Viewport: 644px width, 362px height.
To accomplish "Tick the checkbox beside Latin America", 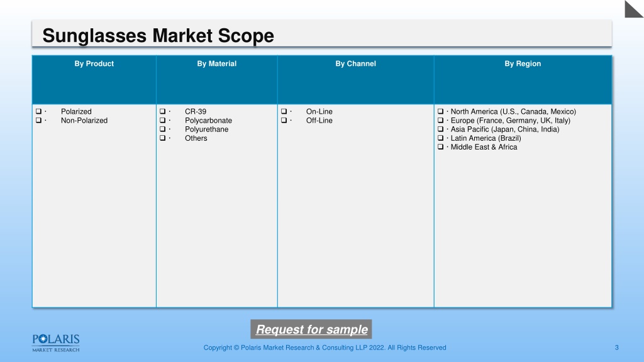I will (x=441, y=138).
